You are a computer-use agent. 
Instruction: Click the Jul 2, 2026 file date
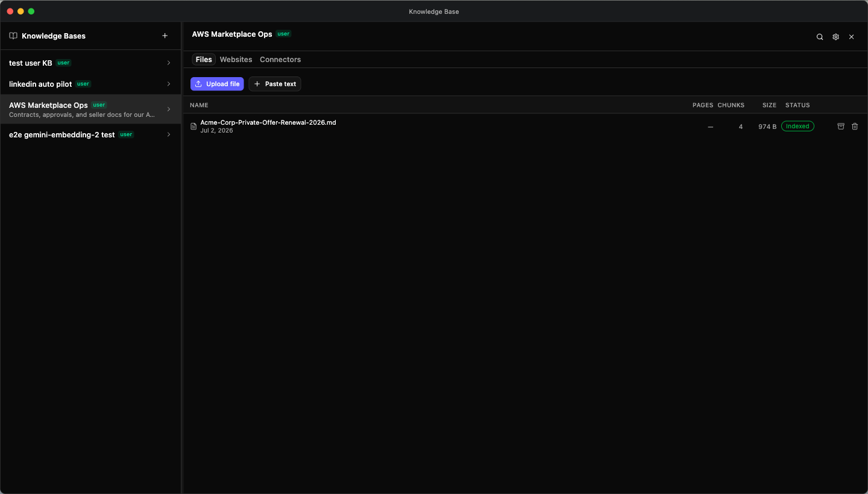(x=216, y=130)
